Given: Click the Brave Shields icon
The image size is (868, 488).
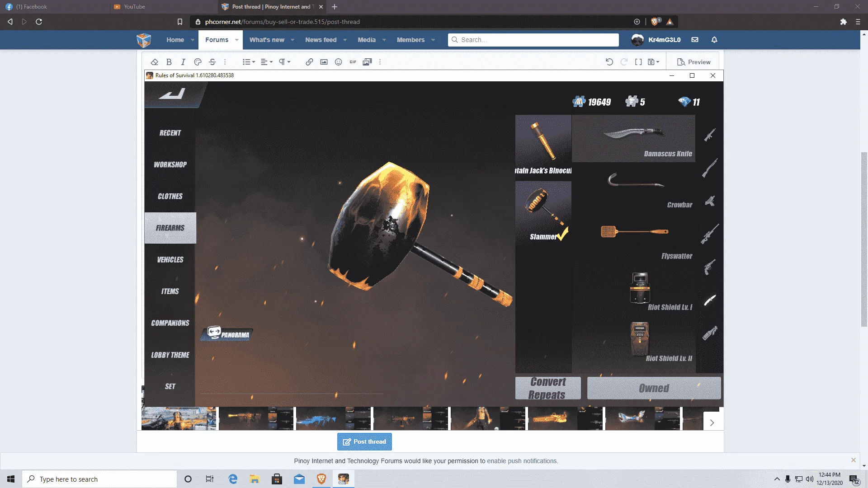Looking at the screenshot, I should pyautogui.click(x=654, y=22).
